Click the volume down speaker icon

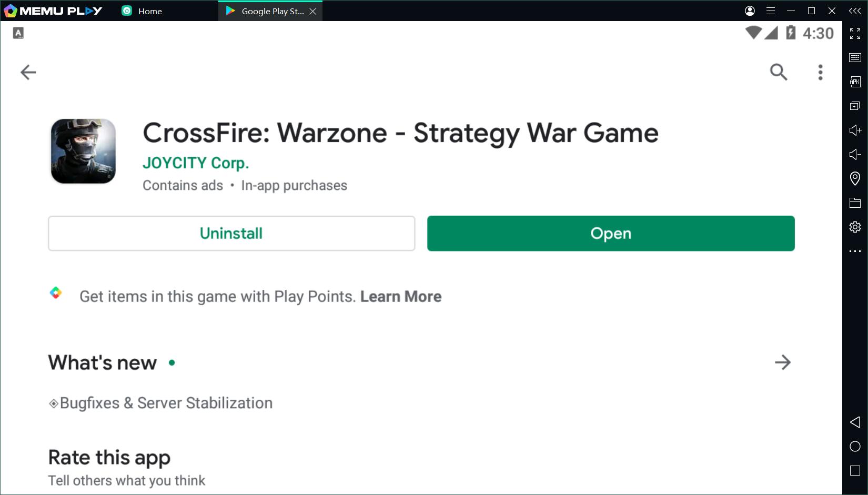coord(855,154)
